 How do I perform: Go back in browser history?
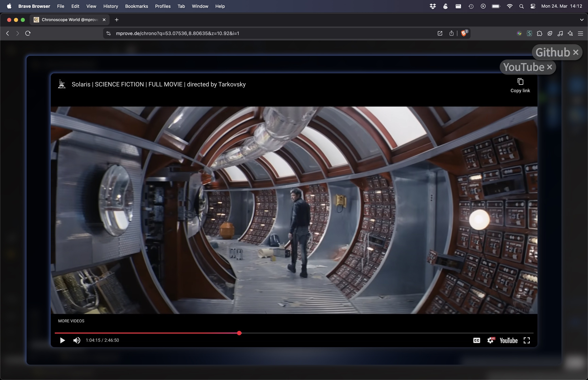[x=8, y=33]
